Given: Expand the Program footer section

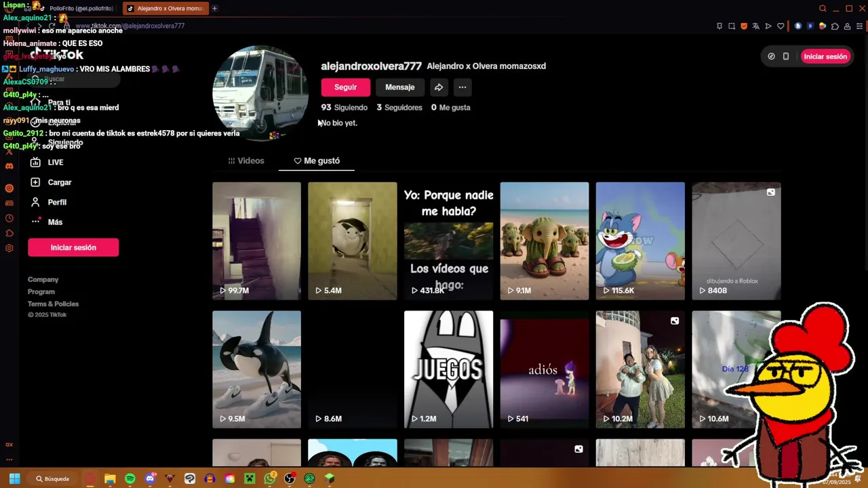Looking at the screenshot, I should (41, 291).
